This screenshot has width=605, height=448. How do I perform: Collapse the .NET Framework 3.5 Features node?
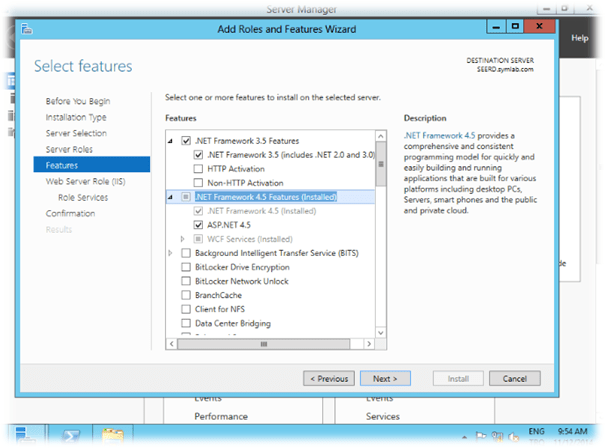[x=170, y=141]
